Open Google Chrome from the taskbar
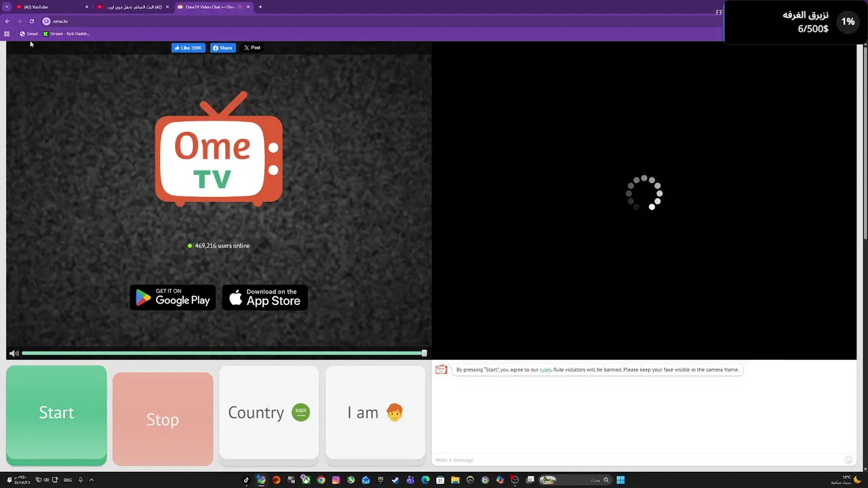Image resolution: width=868 pixels, height=488 pixels. point(321,480)
